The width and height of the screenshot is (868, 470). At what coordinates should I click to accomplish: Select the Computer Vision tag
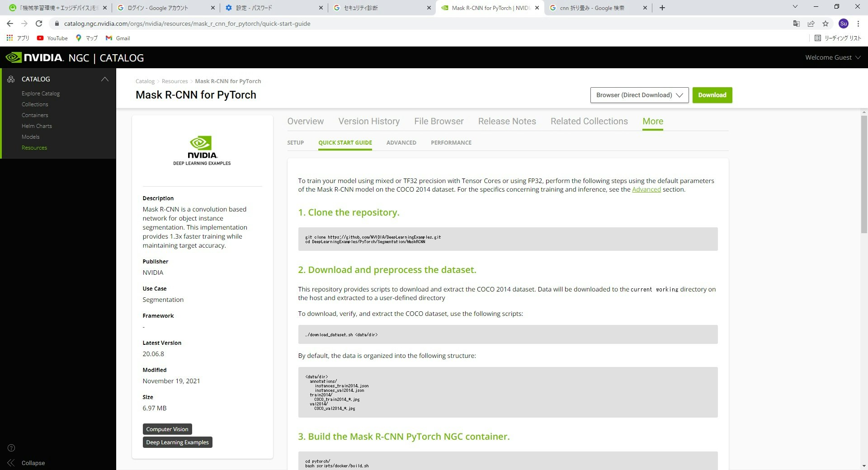point(167,429)
